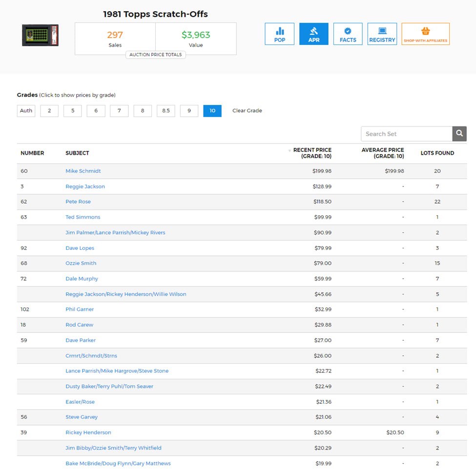This screenshot has width=476, height=471.
Task: Open Lance Parrish/Mike Hargrove/Steve Stone link
Action: [x=117, y=371]
